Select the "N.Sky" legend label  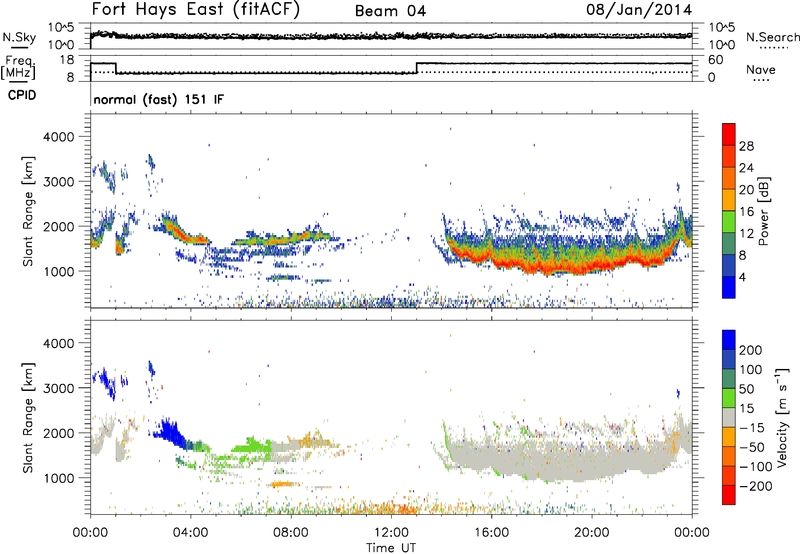[x=19, y=37]
